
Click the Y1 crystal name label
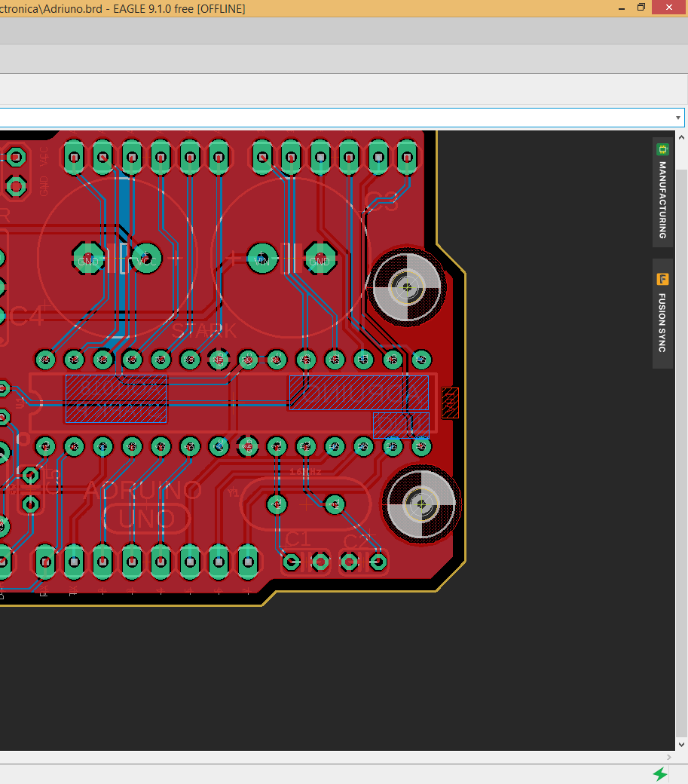click(234, 492)
